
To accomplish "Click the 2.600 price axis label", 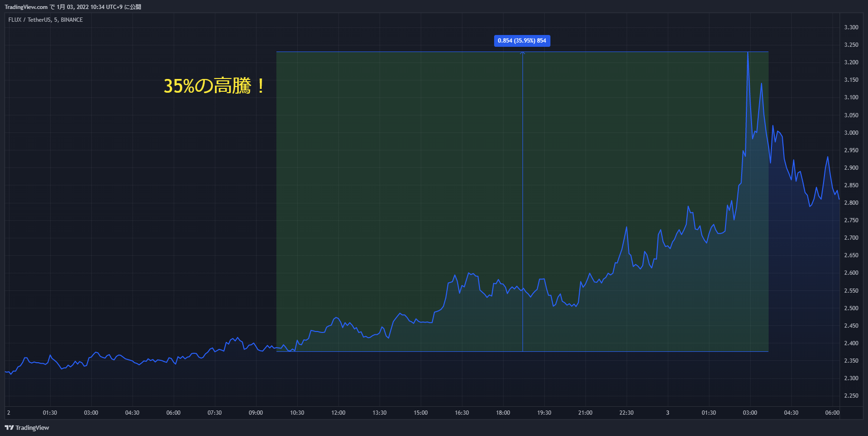I will [851, 273].
